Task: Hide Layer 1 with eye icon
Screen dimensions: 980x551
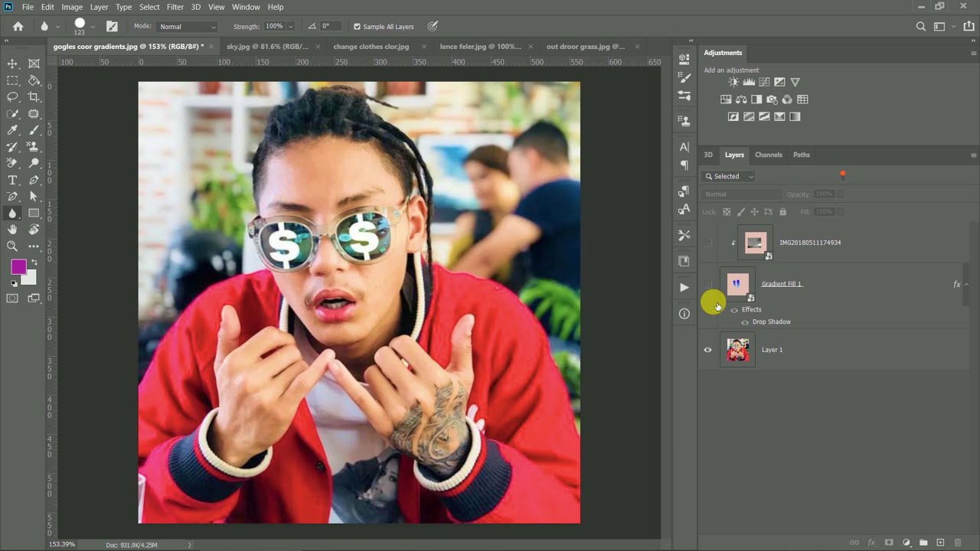Action: pyautogui.click(x=707, y=350)
